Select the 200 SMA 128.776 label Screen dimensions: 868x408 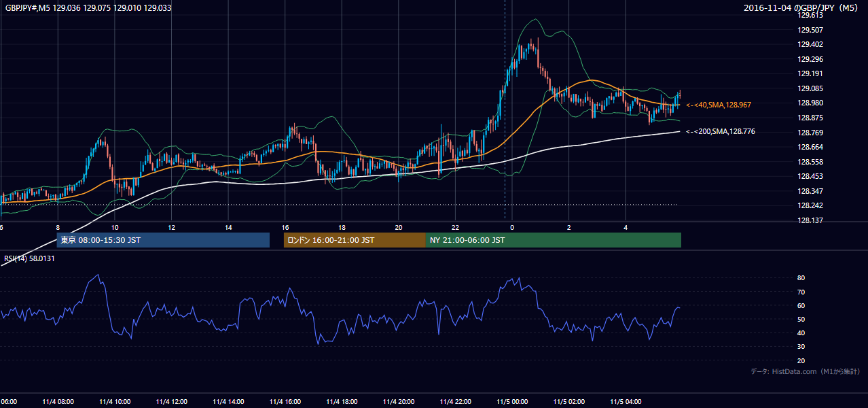719,131
